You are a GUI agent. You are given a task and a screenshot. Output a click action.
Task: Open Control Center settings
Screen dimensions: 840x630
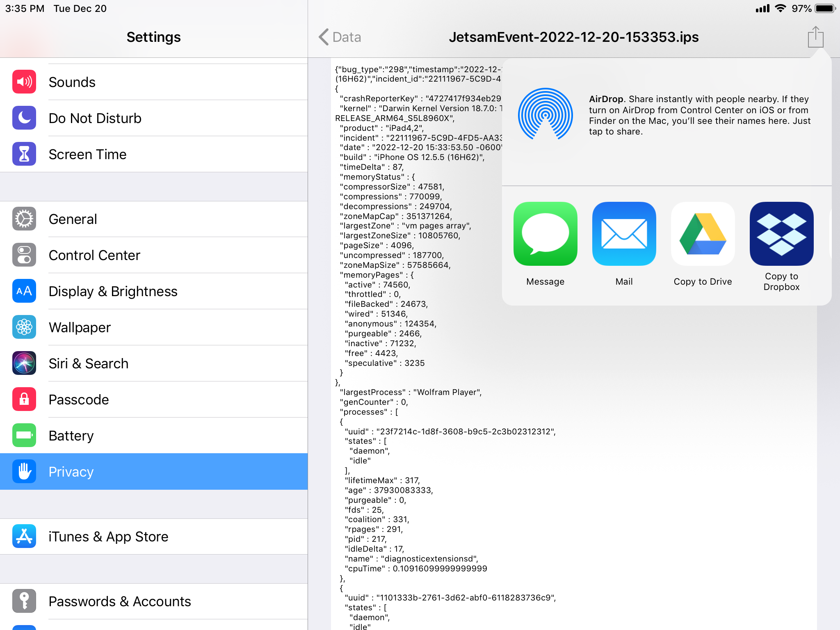154,255
